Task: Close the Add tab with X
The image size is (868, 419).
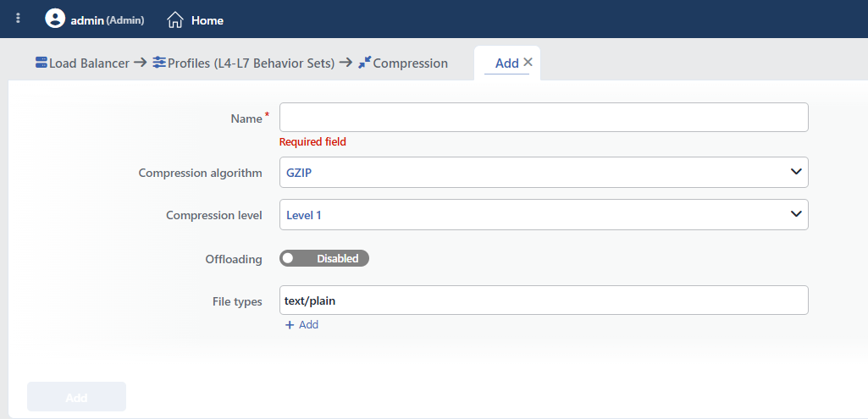Action: 528,62
